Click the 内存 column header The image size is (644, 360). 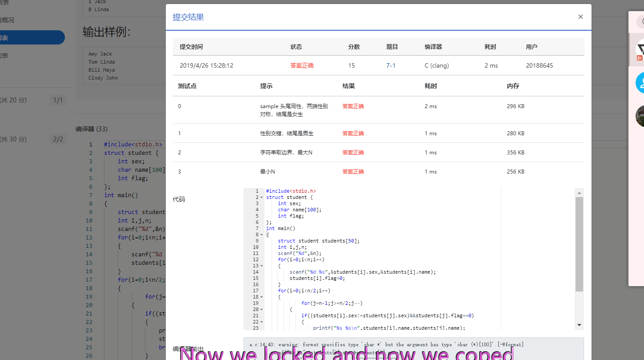point(513,86)
